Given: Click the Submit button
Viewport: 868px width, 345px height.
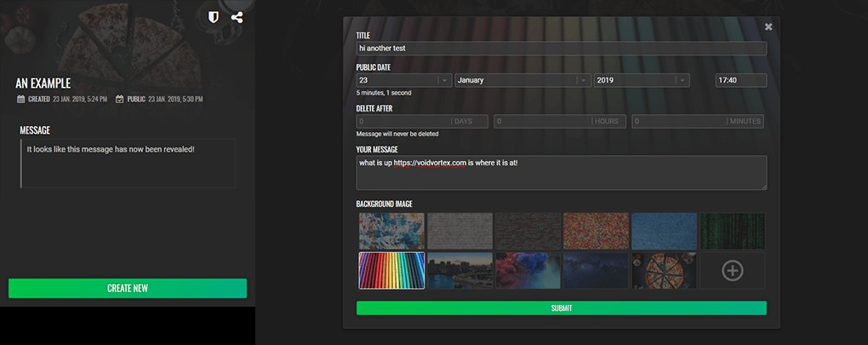Looking at the screenshot, I should [x=561, y=308].
